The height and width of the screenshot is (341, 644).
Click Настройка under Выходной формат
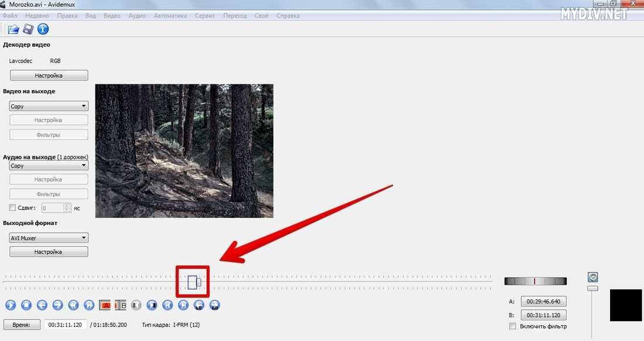49,251
